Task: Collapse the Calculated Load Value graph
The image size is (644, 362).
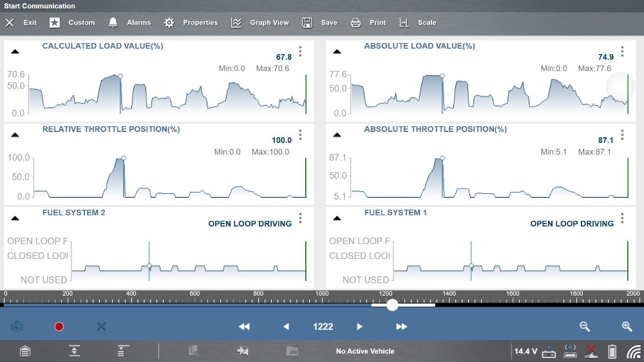Action: 15,52
